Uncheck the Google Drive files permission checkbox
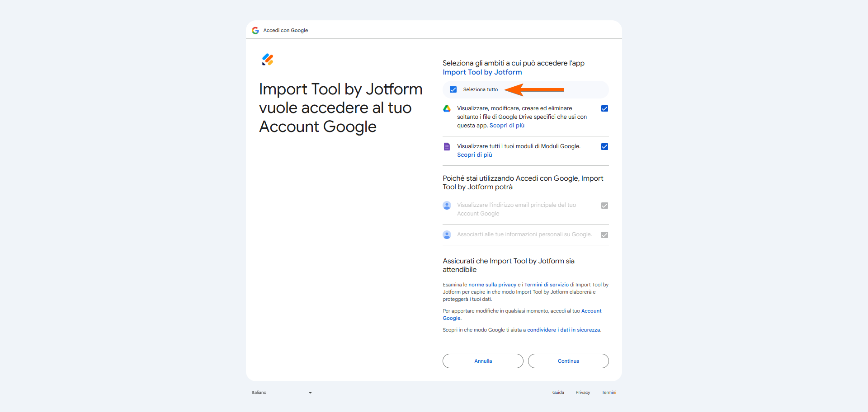Image resolution: width=868 pixels, height=412 pixels. (604, 108)
